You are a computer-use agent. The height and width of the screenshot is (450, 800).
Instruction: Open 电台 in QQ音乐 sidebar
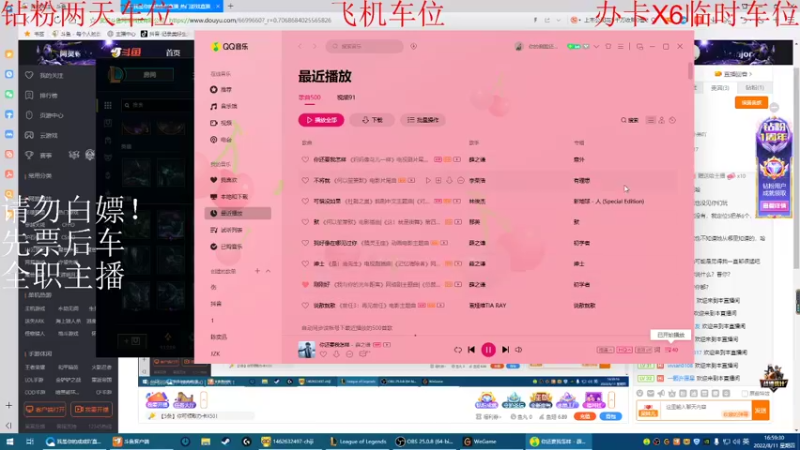coord(221,140)
